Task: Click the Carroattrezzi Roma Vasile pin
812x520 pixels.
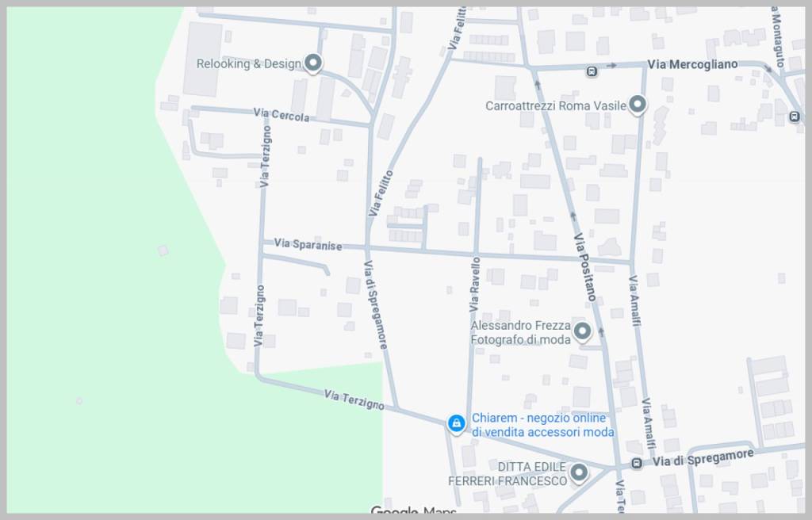Action: 638,104
